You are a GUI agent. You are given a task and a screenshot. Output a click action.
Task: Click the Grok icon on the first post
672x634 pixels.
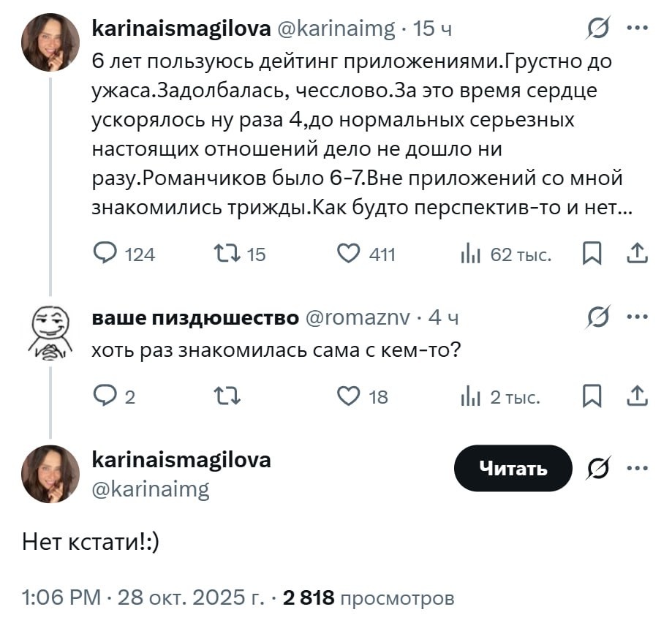(x=599, y=30)
